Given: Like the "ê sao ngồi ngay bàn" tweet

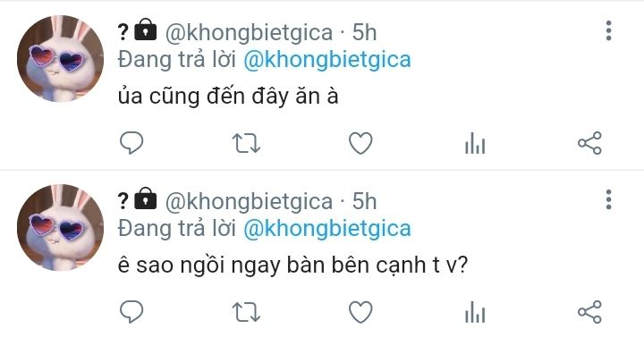Looking at the screenshot, I should pos(360,312).
